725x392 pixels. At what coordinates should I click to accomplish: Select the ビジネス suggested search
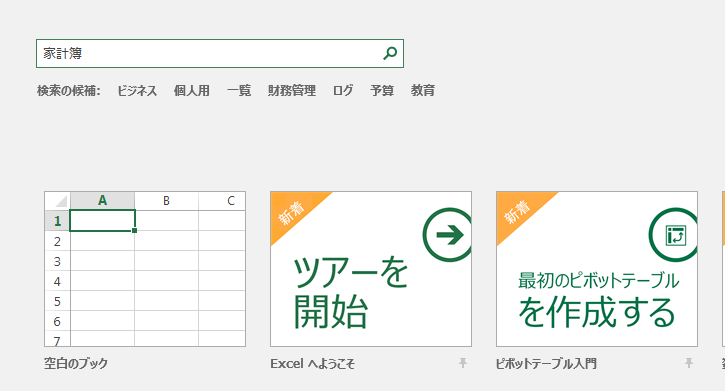coord(137,90)
